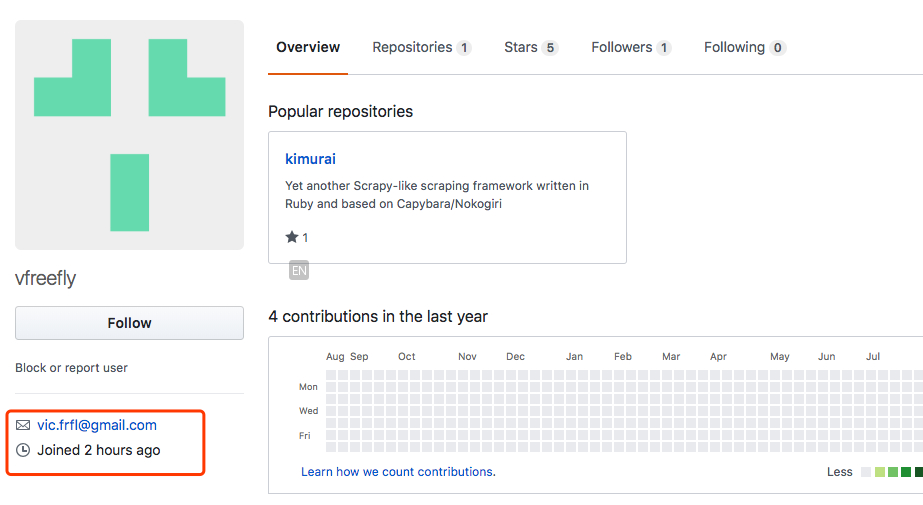Open the vic.frfl@gmail.com email link
Screen dimensions: 923x505
pyautogui.click(x=97, y=425)
